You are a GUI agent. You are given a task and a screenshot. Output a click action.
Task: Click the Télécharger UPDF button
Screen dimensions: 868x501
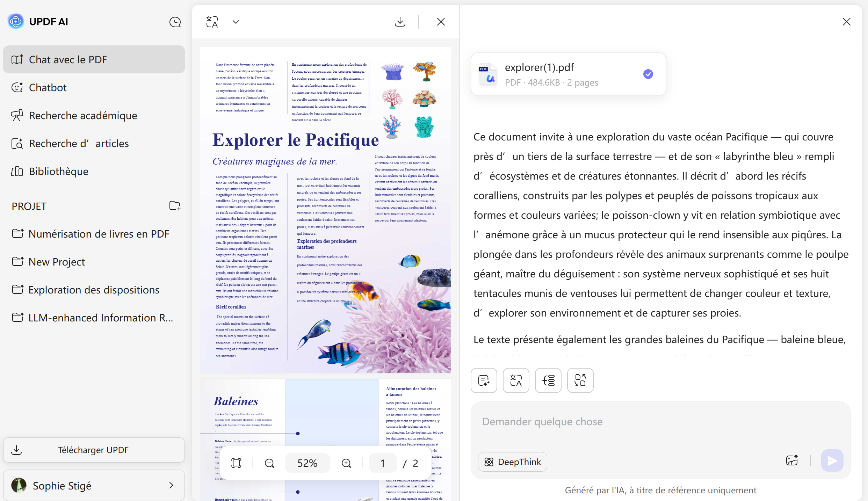93,450
